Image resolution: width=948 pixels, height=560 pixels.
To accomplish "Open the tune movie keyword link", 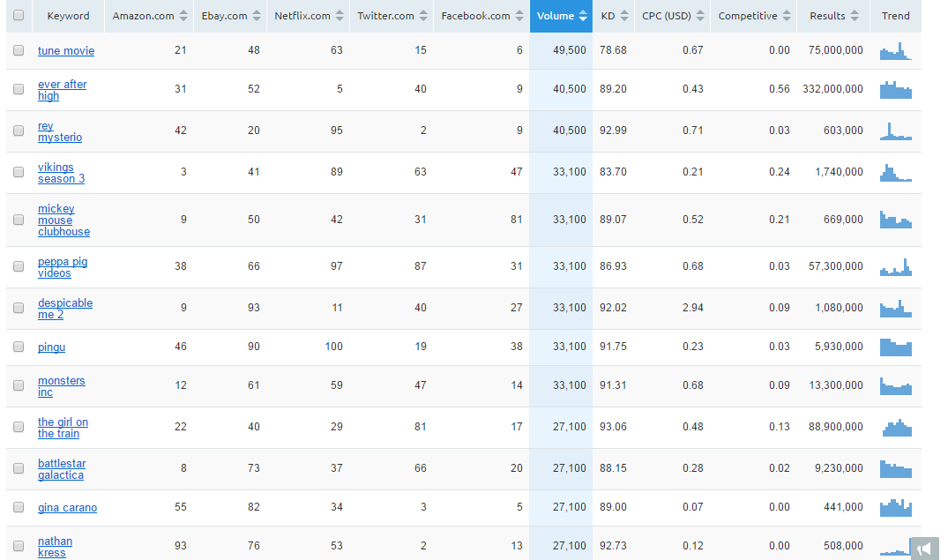I will tap(66, 51).
